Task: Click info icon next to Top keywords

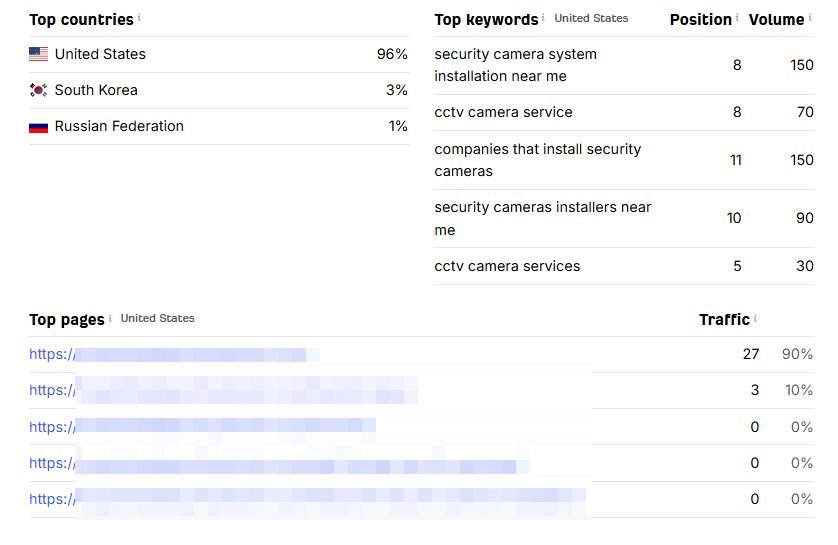Action: coord(544,18)
